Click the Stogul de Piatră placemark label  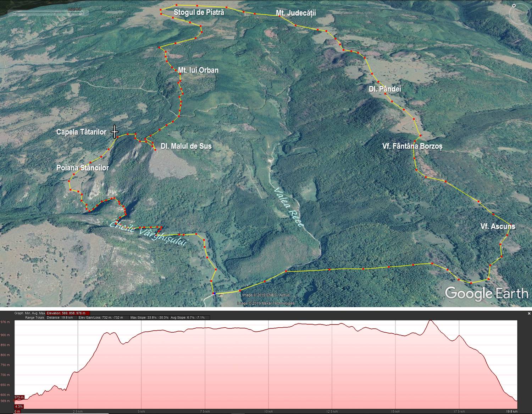199,12
